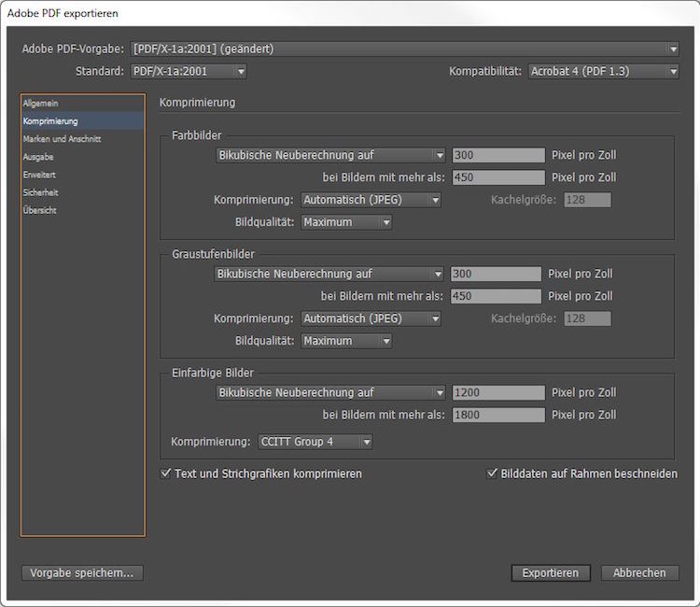Open Farbbilder resampling method dropdown

tap(330, 155)
